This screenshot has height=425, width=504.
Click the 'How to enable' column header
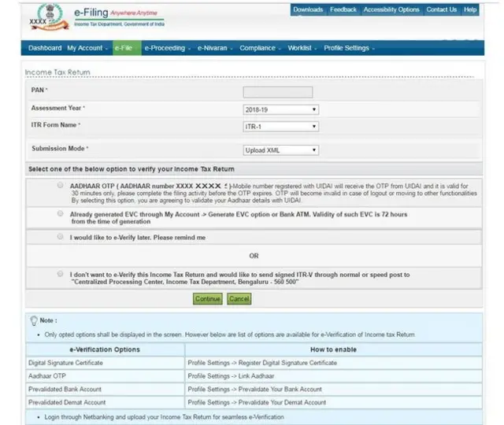(x=333, y=349)
